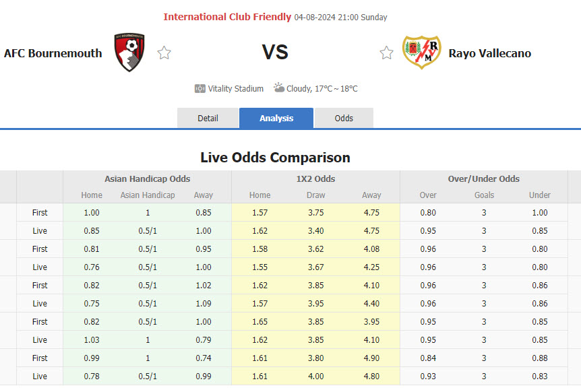Open the International Club Friendly link
Screen dimensions: 581x392
tap(226, 17)
